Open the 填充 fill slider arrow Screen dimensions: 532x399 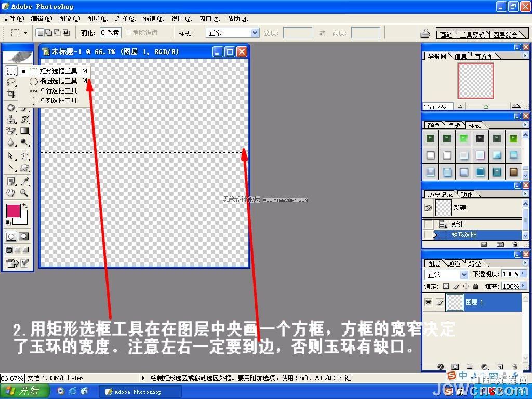tap(523, 286)
